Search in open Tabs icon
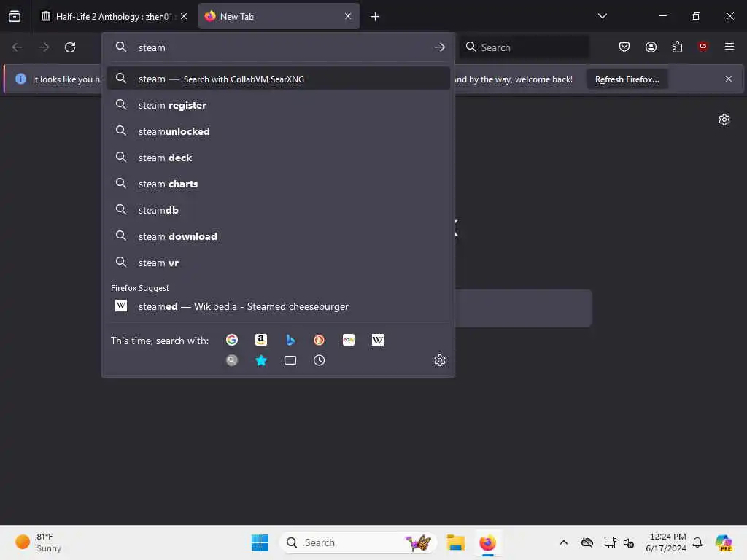Image resolution: width=747 pixels, height=560 pixels. click(290, 360)
